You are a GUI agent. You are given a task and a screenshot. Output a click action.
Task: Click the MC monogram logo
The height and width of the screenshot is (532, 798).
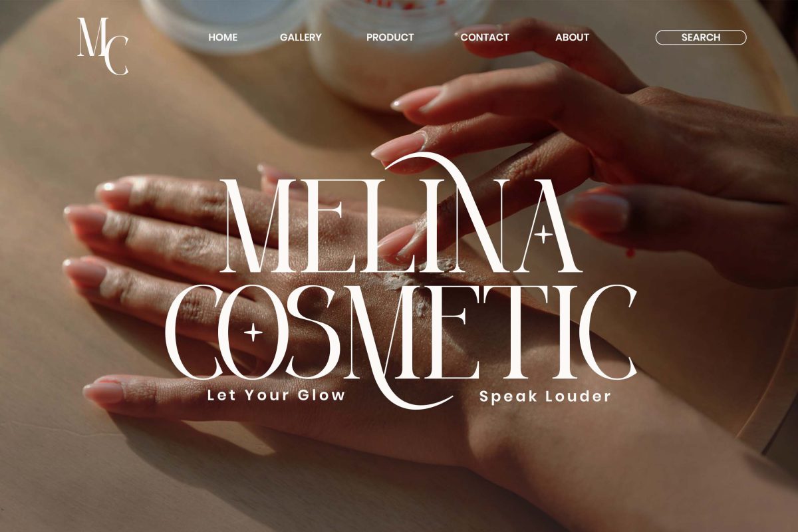(x=103, y=46)
